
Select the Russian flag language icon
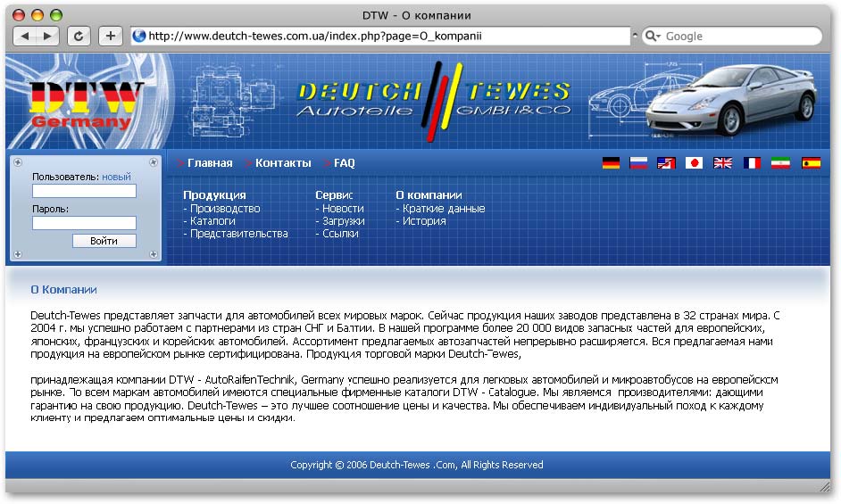[638, 163]
